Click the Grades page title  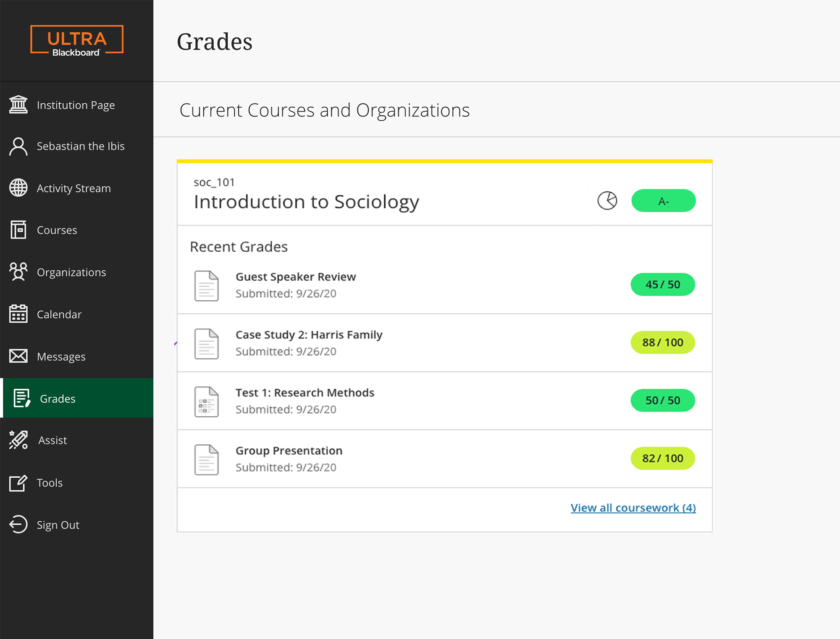pyautogui.click(x=215, y=42)
